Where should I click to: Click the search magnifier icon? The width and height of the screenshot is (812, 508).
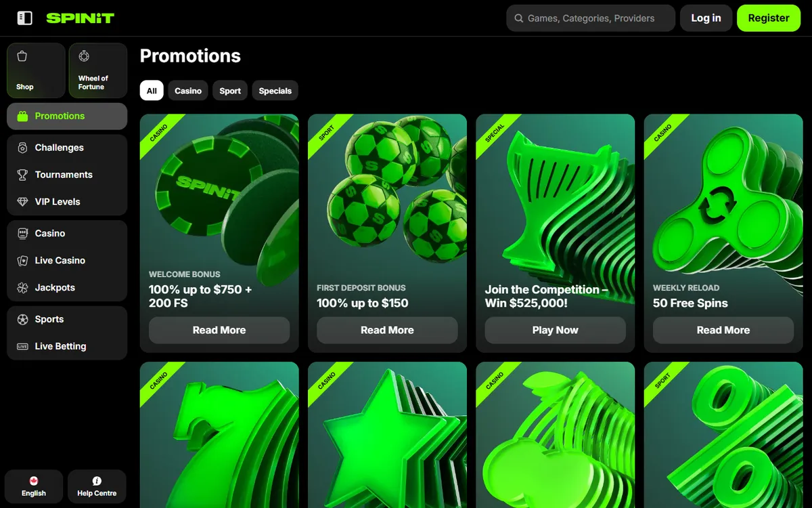pyautogui.click(x=518, y=18)
